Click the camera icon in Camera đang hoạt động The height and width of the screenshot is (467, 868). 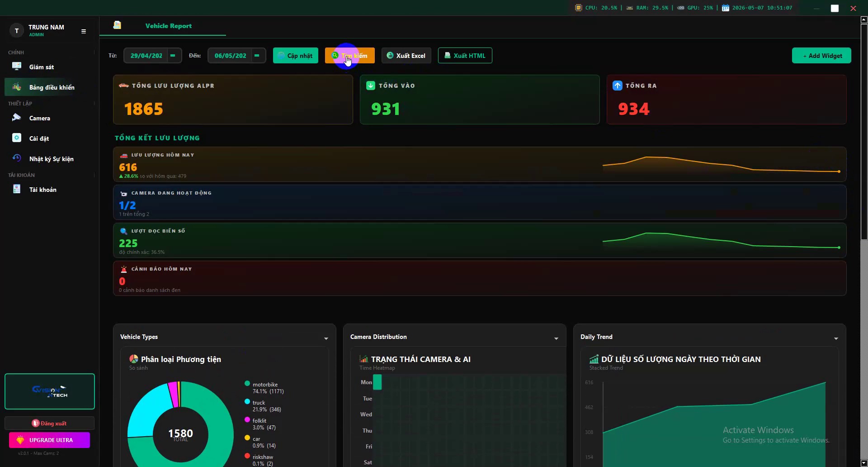pos(124,193)
